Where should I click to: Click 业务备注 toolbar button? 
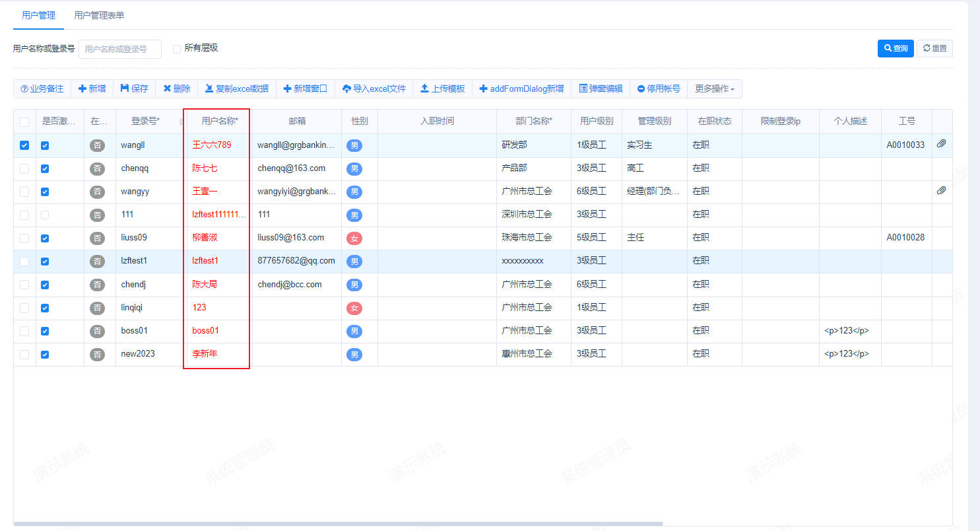pyautogui.click(x=42, y=88)
